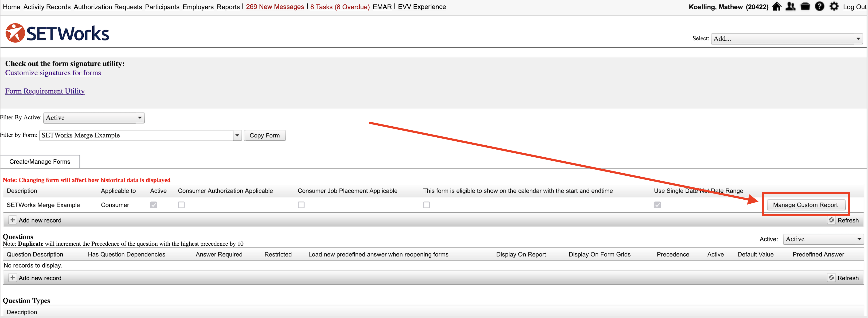
Task: Click the Copy Form button
Action: tap(265, 136)
